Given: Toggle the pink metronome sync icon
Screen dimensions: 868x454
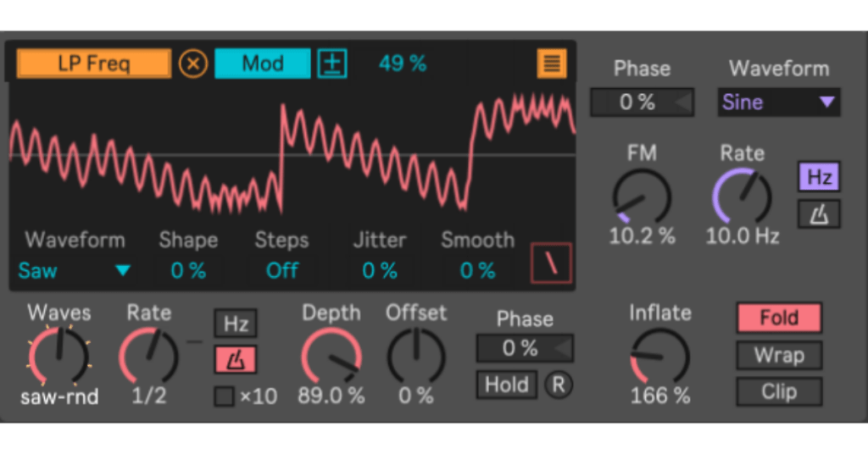Looking at the screenshot, I should coord(236,360).
